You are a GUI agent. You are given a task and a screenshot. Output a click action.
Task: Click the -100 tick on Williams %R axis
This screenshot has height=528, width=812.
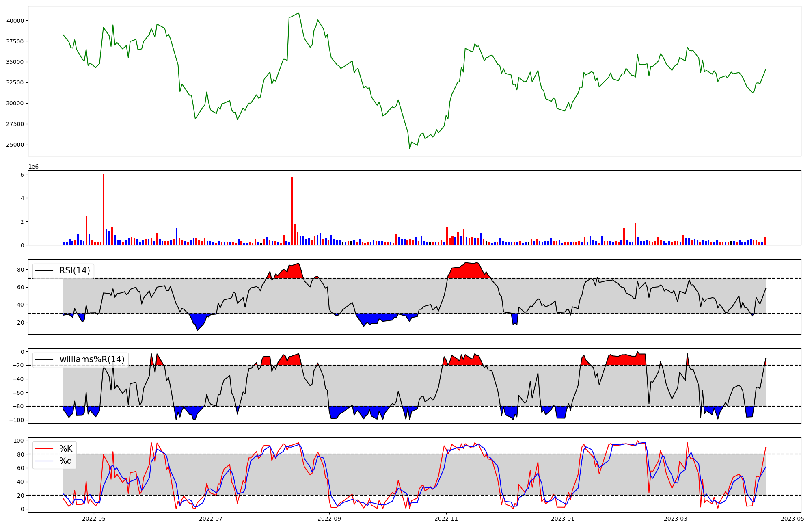coord(17,420)
